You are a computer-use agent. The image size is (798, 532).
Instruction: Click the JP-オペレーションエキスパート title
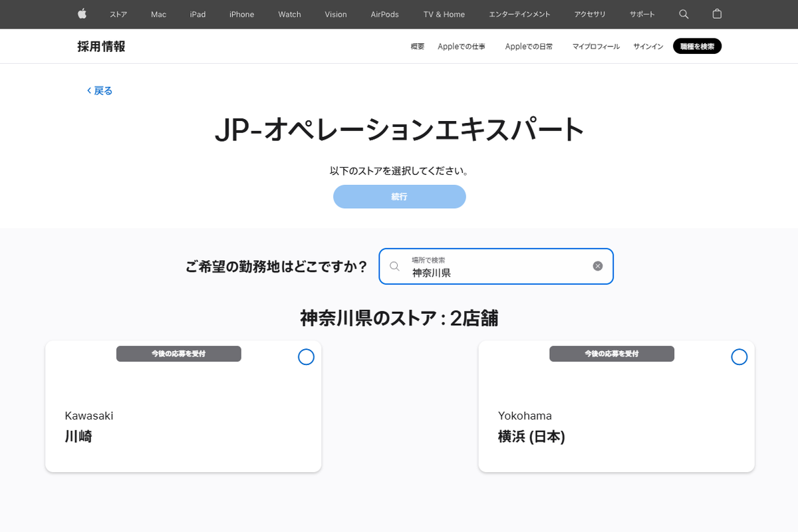399,130
